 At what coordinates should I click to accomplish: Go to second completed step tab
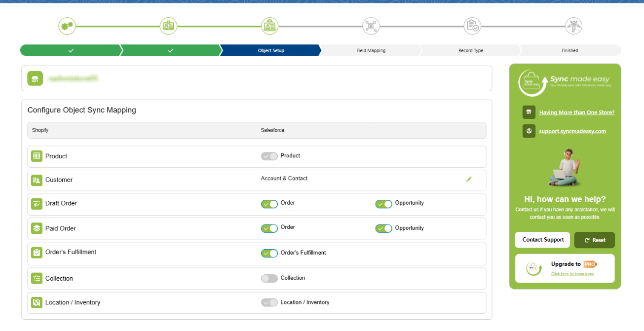[170, 50]
